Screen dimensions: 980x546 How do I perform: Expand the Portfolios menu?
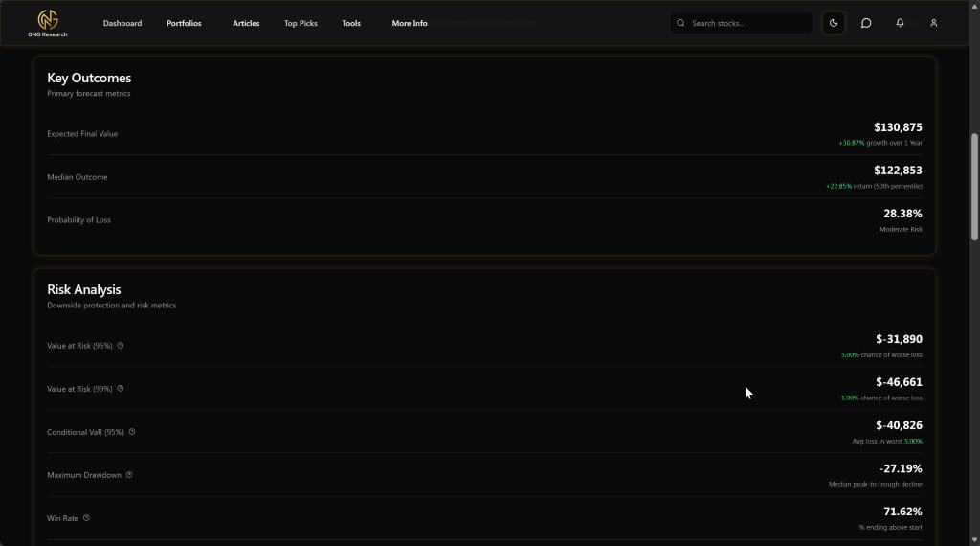184,23
